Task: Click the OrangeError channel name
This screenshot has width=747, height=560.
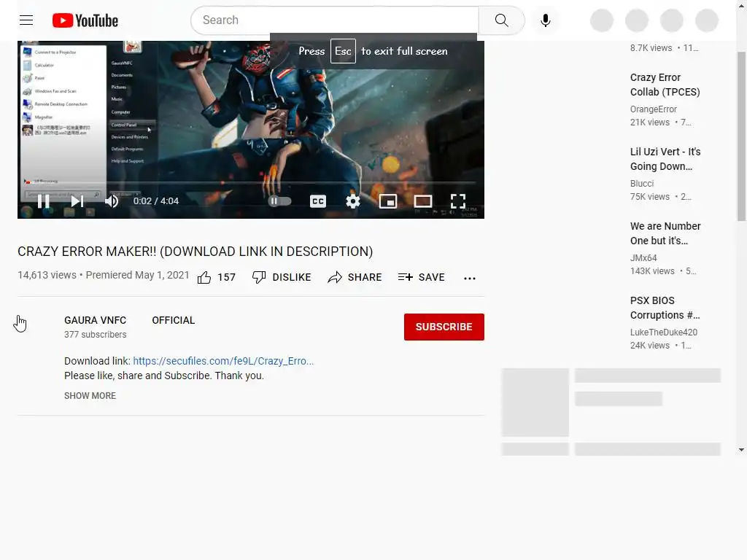Action: 653,109
